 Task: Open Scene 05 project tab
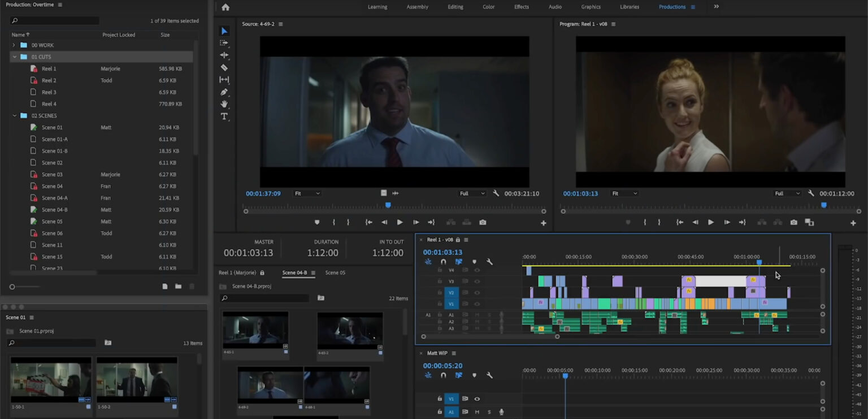(335, 273)
